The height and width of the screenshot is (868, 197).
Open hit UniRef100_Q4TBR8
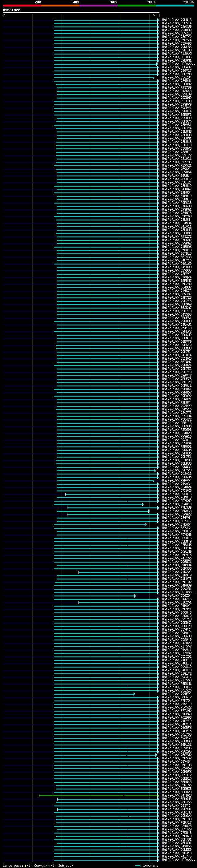(177, 796)
